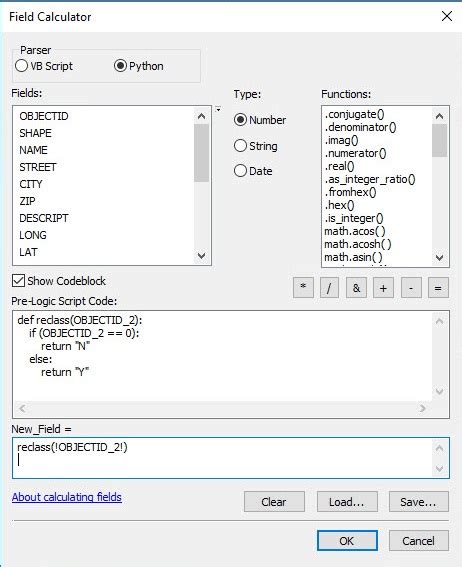The height and width of the screenshot is (567, 462).
Task: Select STREET in the Fields list
Action: click(38, 167)
